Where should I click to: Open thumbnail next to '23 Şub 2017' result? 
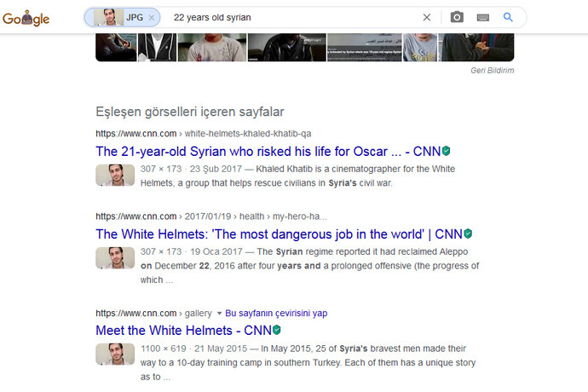(115, 176)
